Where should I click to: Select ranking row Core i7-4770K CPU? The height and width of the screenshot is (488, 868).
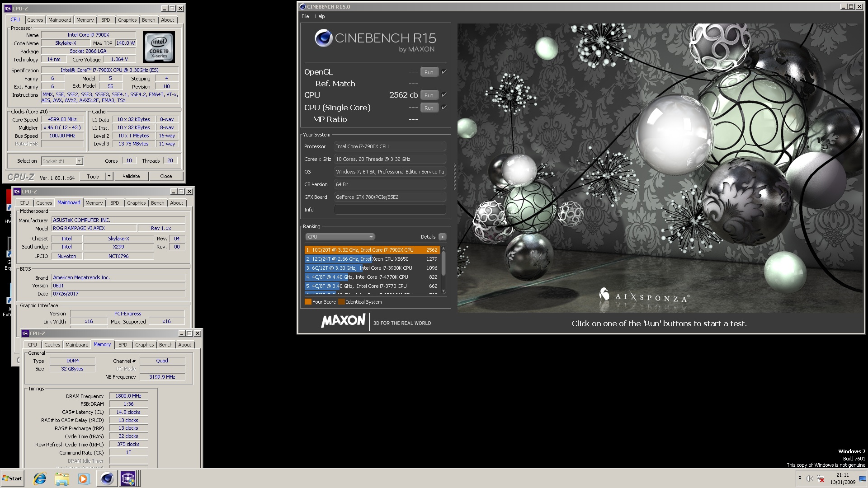372,277
